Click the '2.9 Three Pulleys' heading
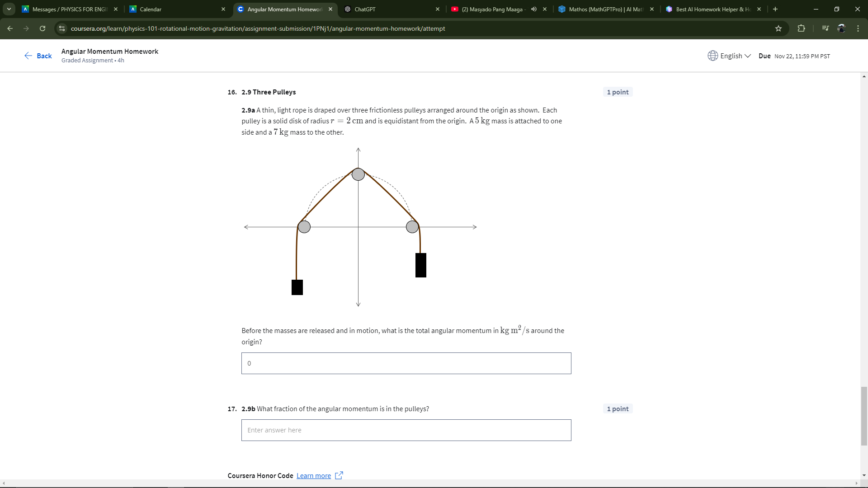 (269, 92)
